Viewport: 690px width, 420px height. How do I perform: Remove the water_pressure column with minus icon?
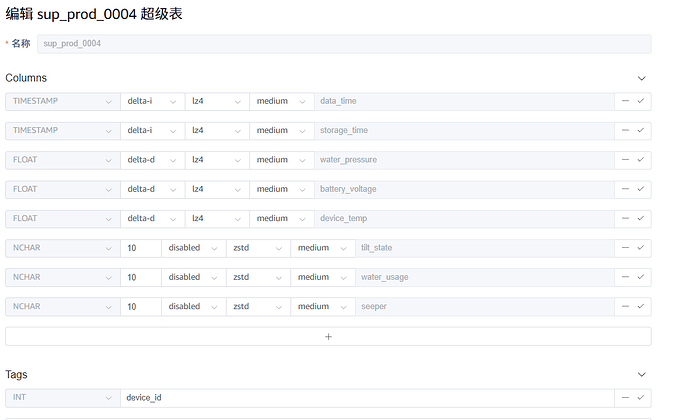pyautogui.click(x=625, y=159)
